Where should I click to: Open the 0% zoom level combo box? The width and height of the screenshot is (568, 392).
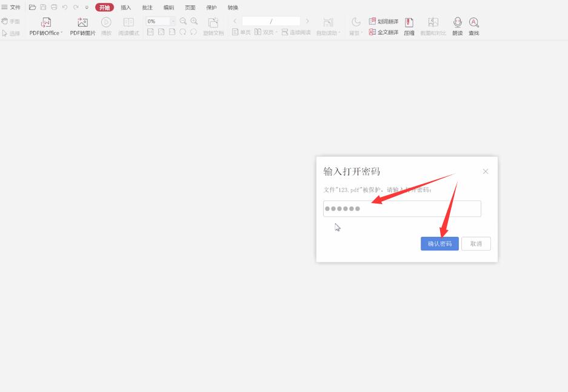pos(161,21)
